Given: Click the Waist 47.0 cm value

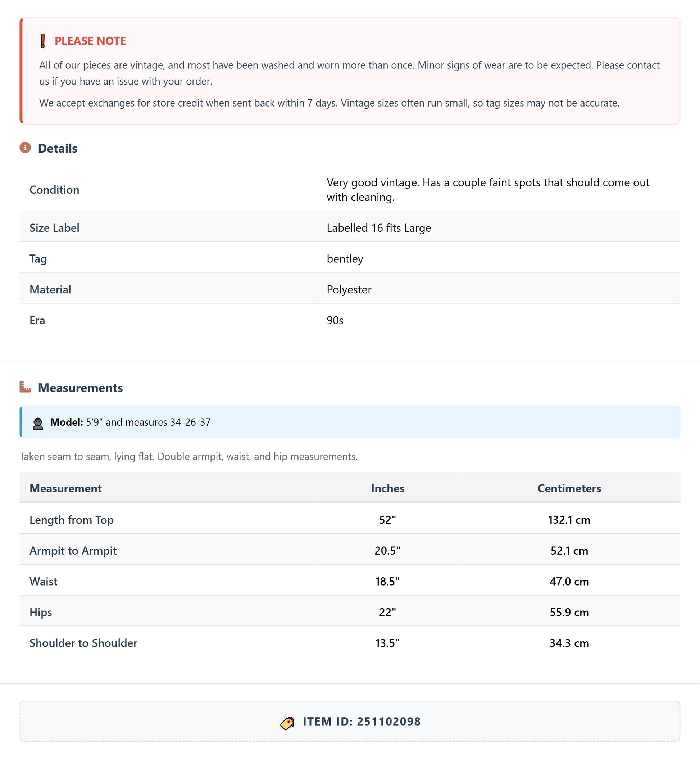Looking at the screenshot, I should pyautogui.click(x=569, y=581).
